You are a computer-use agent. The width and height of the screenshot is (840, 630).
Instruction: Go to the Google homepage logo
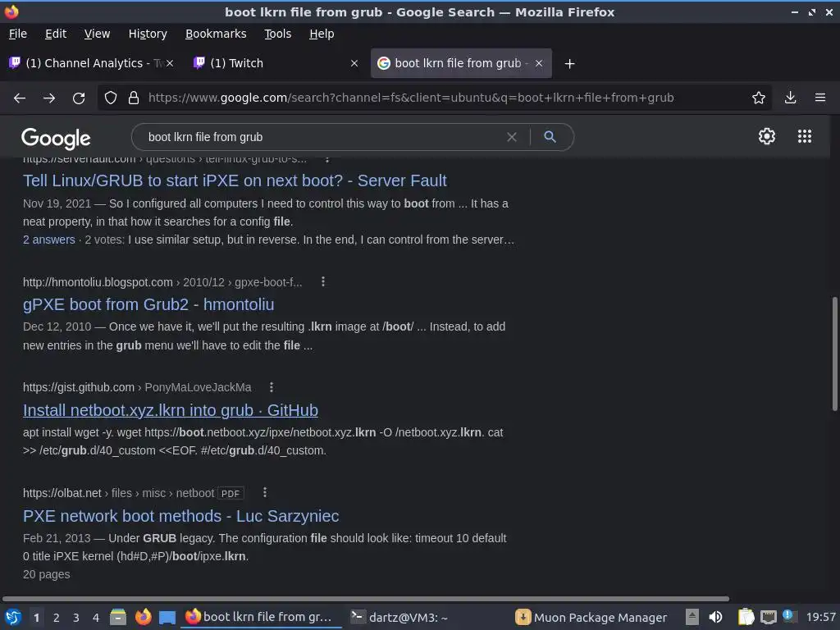(56, 139)
